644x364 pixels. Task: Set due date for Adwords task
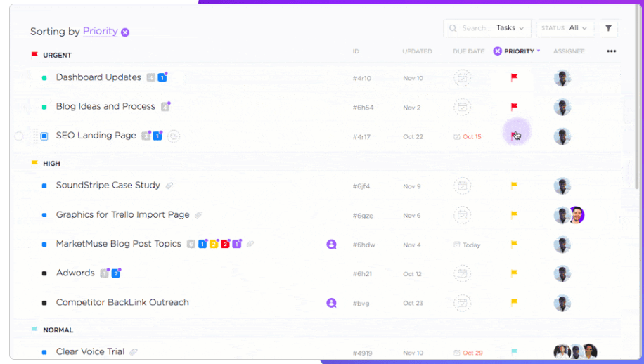pyautogui.click(x=462, y=274)
